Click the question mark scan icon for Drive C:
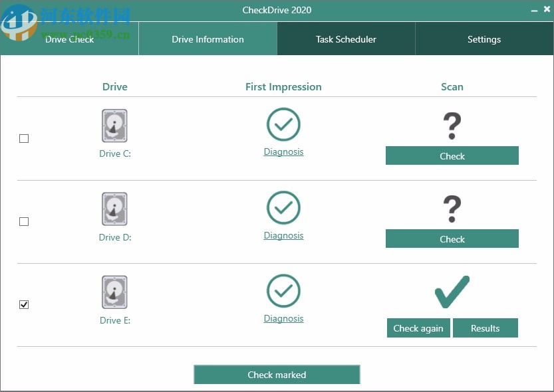Viewport: 554px width, 392px height. point(452,126)
